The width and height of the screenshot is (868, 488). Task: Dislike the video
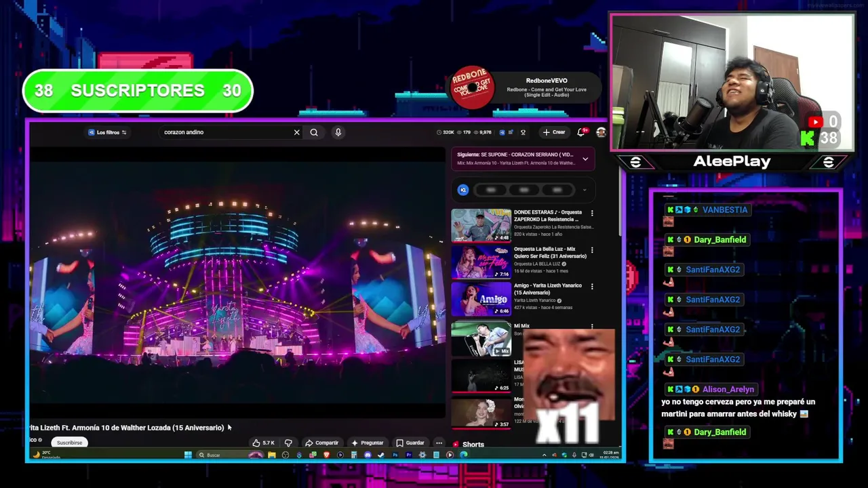point(288,443)
